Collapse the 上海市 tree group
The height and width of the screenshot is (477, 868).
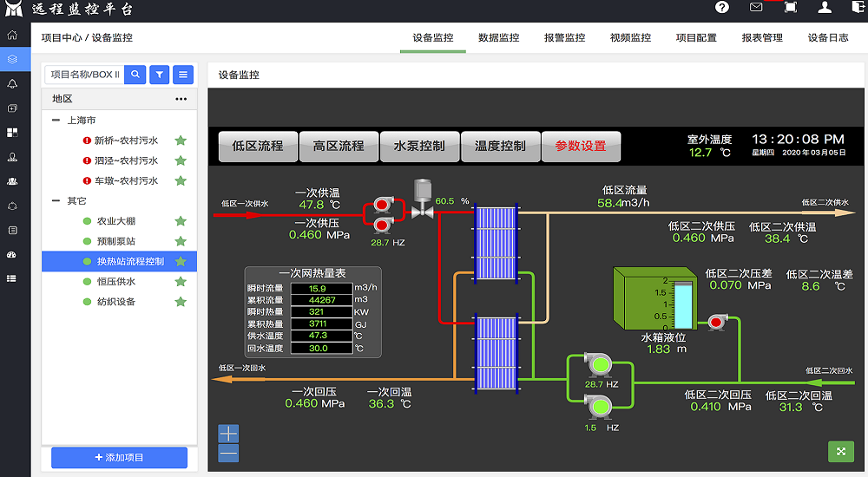click(56, 121)
